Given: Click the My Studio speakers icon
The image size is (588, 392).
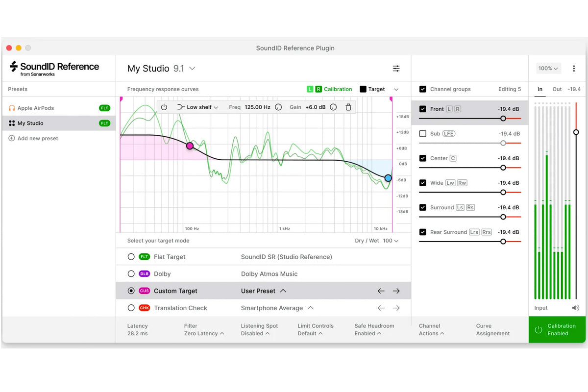Looking at the screenshot, I should coord(12,123).
